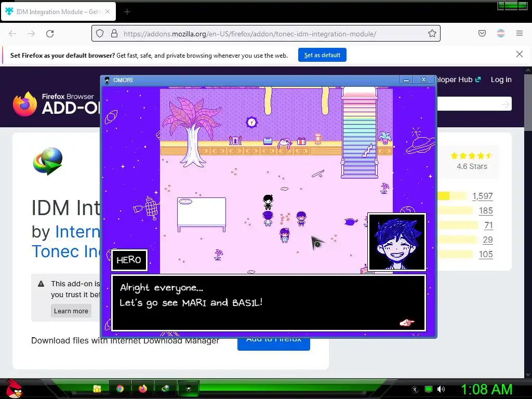
Task: Click the green monitor tray icon
Action: pyautogui.click(x=429, y=390)
